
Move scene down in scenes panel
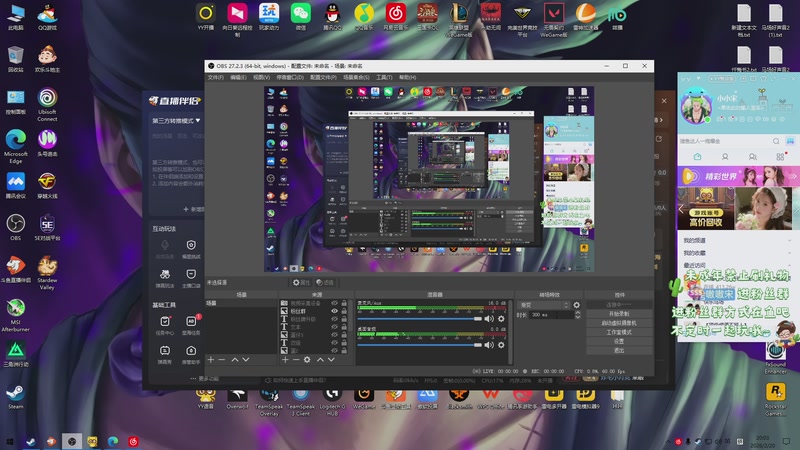(x=246, y=360)
